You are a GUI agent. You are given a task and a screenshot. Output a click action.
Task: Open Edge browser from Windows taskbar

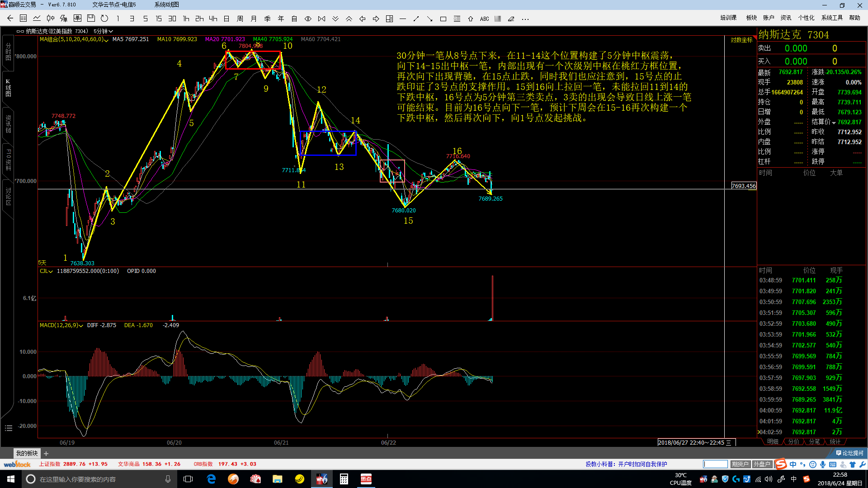[211, 479]
